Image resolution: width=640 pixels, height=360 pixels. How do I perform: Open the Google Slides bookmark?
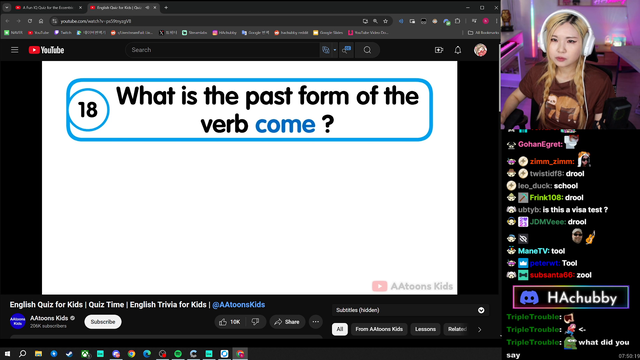coord(328,33)
